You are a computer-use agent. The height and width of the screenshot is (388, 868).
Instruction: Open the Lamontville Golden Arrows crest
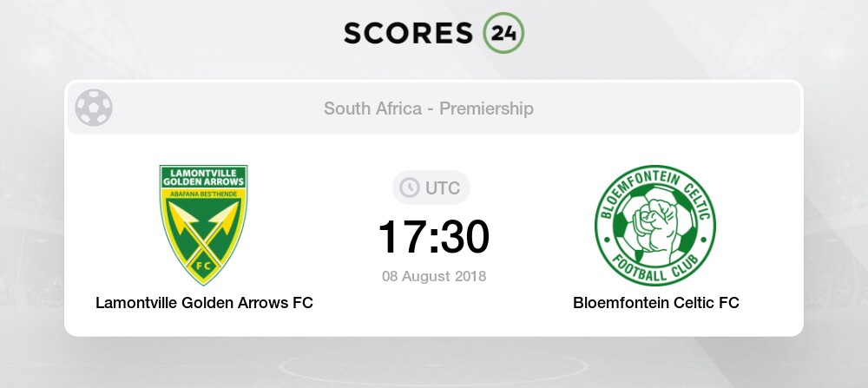pyautogui.click(x=203, y=225)
